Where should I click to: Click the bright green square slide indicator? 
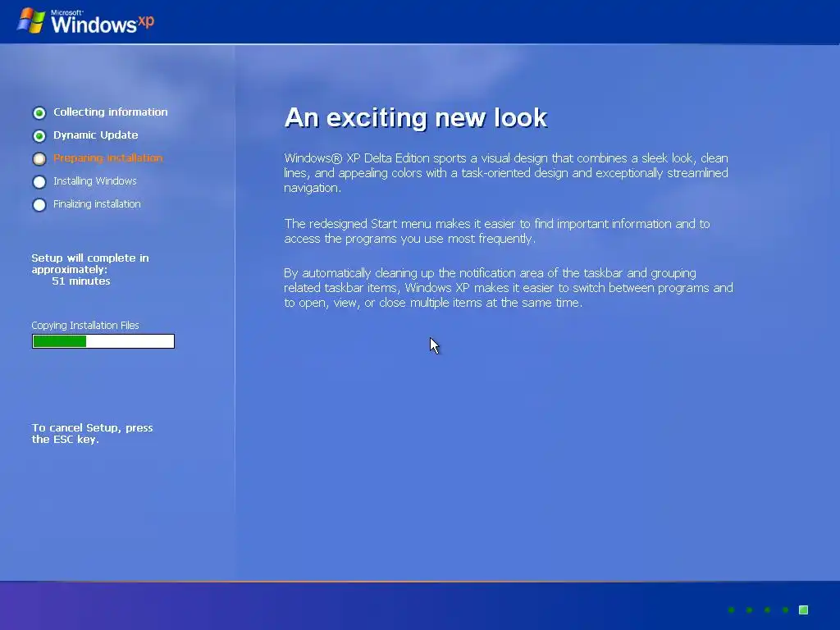pyautogui.click(x=803, y=609)
